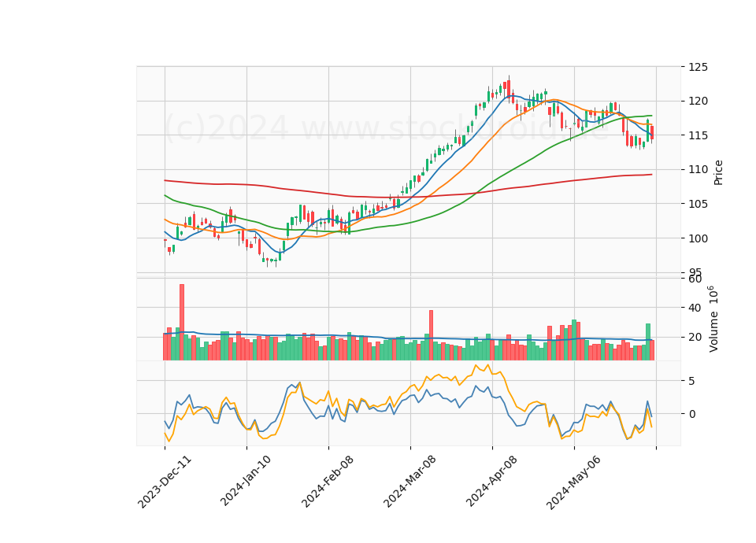Click the 110 price axis value
The height and width of the screenshot is (543, 756).
click(x=699, y=170)
